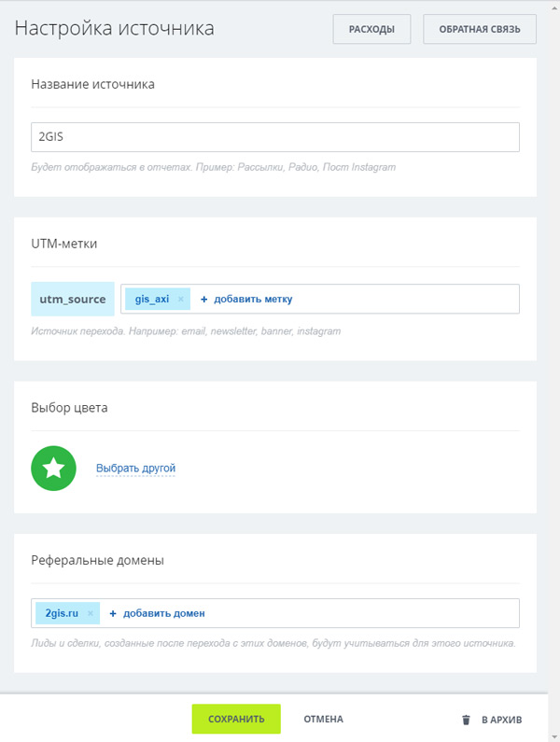Click the trash icon for archiving
This screenshot has height=742, width=560.
tap(467, 720)
